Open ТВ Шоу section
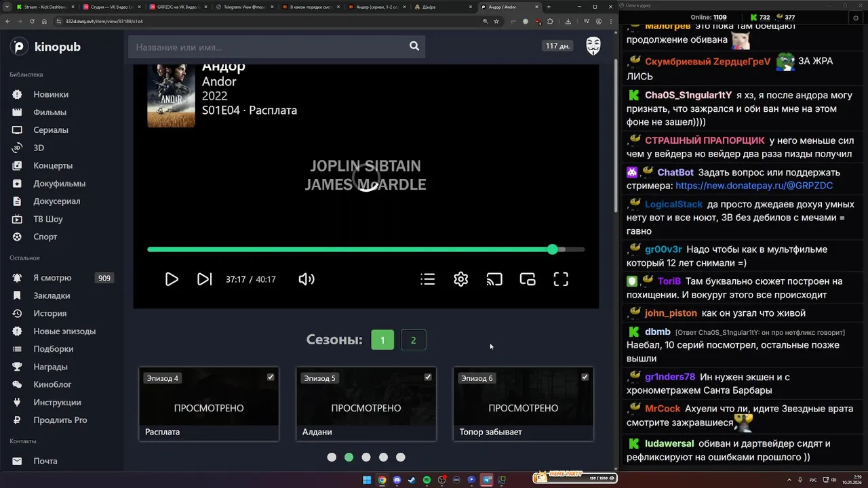Screen dimensions: 868x488 47,219
